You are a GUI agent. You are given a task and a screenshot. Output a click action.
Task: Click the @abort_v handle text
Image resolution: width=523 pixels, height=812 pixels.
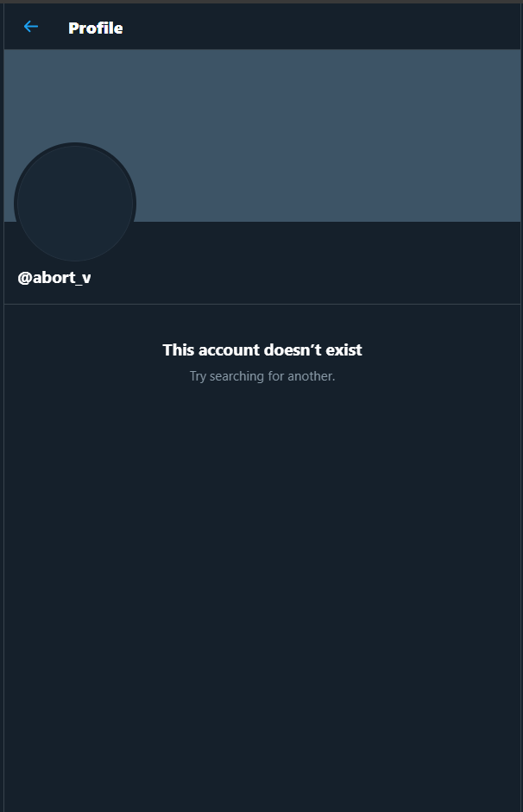pyautogui.click(x=54, y=278)
